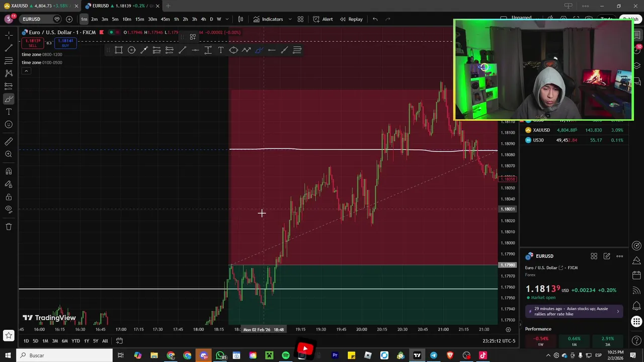Select the polyline path tool in floating toolbar
This screenshot has height=362, width=644.
pos(246,50)
